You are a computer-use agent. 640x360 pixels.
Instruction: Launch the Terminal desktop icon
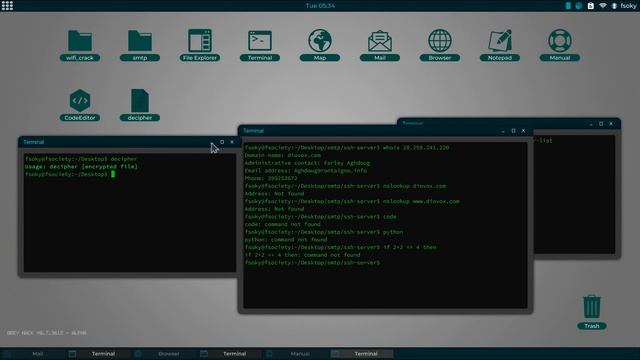[260, 45]
